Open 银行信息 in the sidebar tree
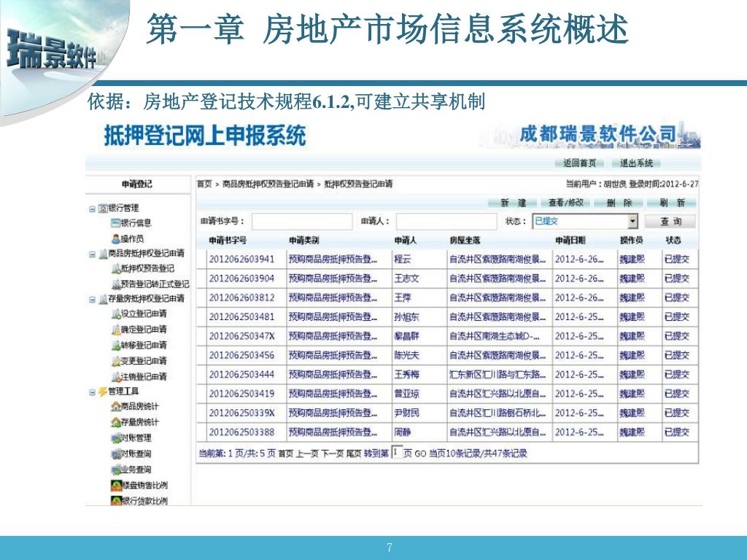 (136, 223)
